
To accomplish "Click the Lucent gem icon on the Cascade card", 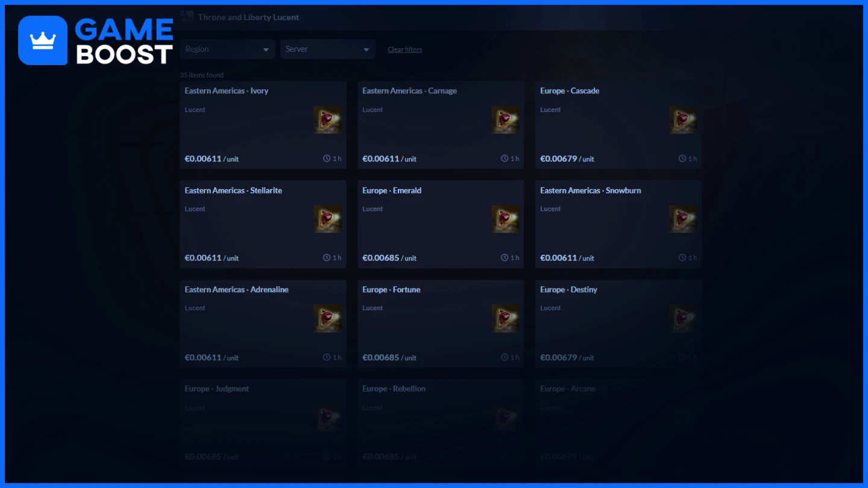I will click(683, 120).
